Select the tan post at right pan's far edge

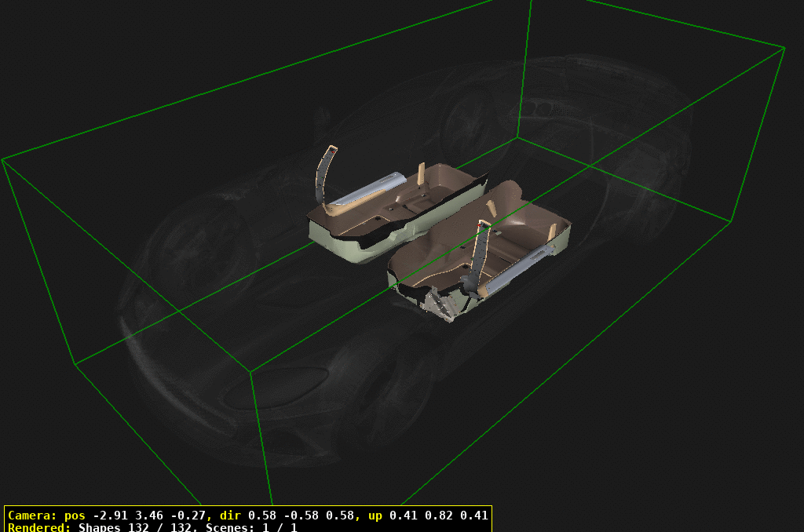(551, 232)
